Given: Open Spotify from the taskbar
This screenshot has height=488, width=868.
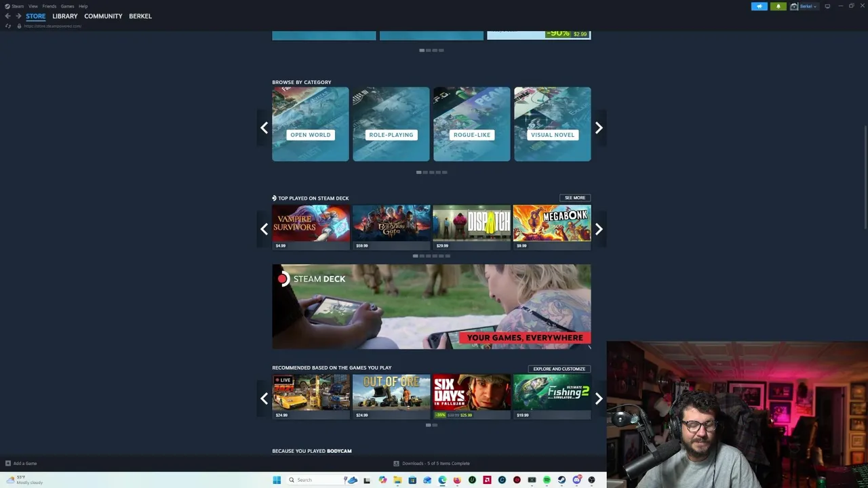Looking at the screenshot, I should click(x=547, y=480).
